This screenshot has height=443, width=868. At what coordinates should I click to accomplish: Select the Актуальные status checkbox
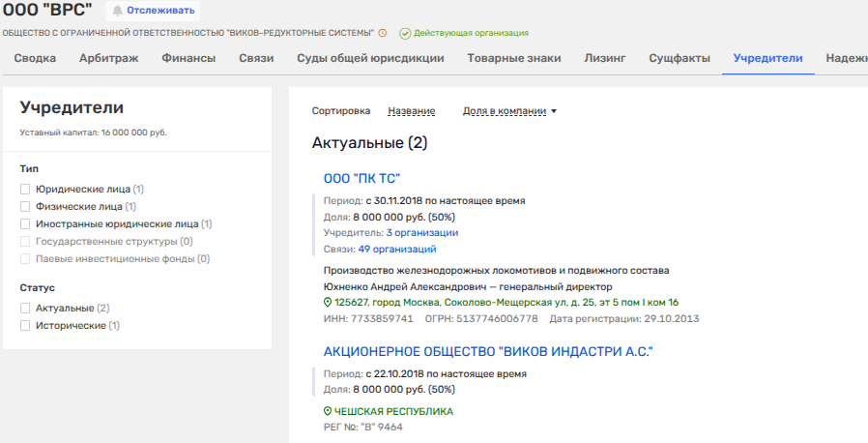[25, 309]
